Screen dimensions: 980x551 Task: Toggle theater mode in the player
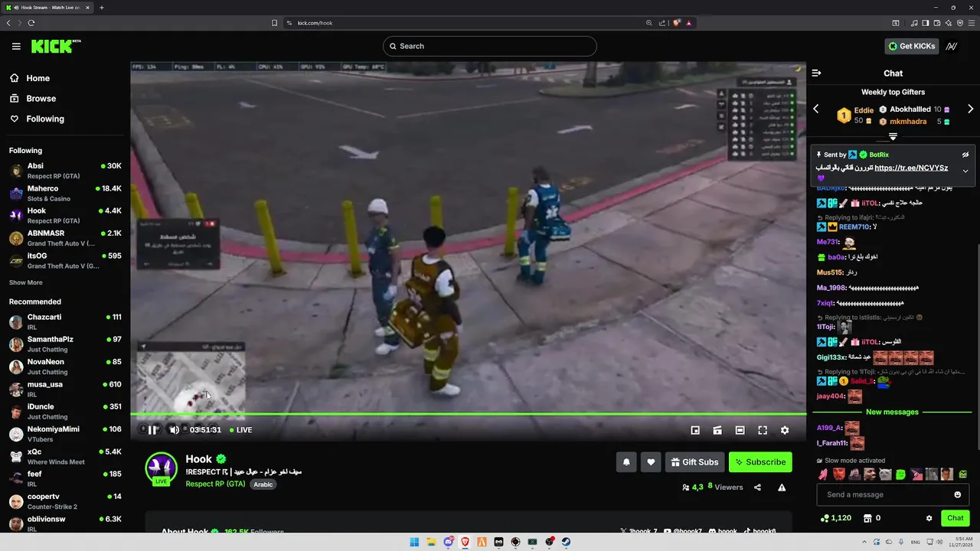tap(740, 430)
